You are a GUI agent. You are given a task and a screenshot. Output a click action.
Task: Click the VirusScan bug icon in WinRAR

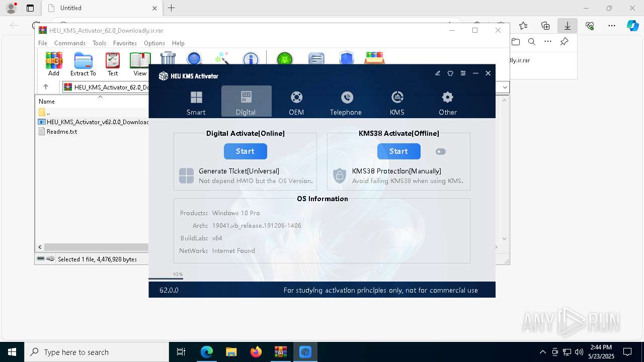(285, 58)
